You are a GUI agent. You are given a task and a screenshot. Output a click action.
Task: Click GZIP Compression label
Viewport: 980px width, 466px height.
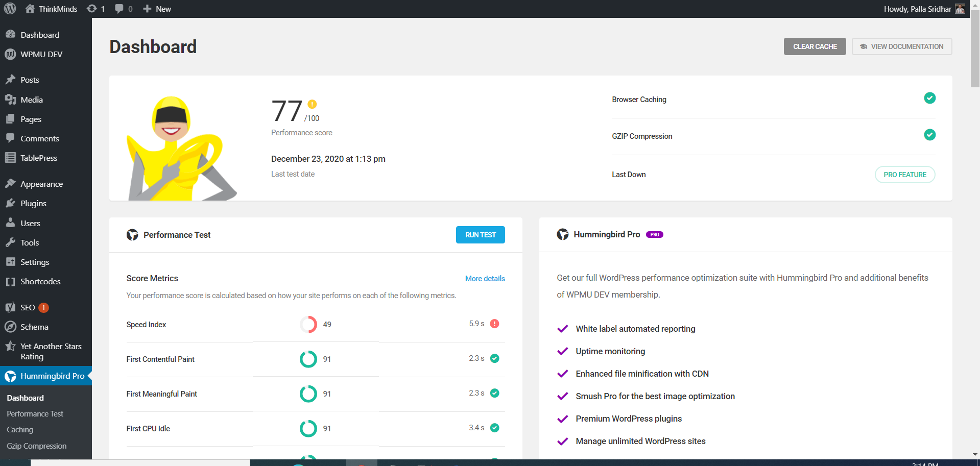[642, 136]
